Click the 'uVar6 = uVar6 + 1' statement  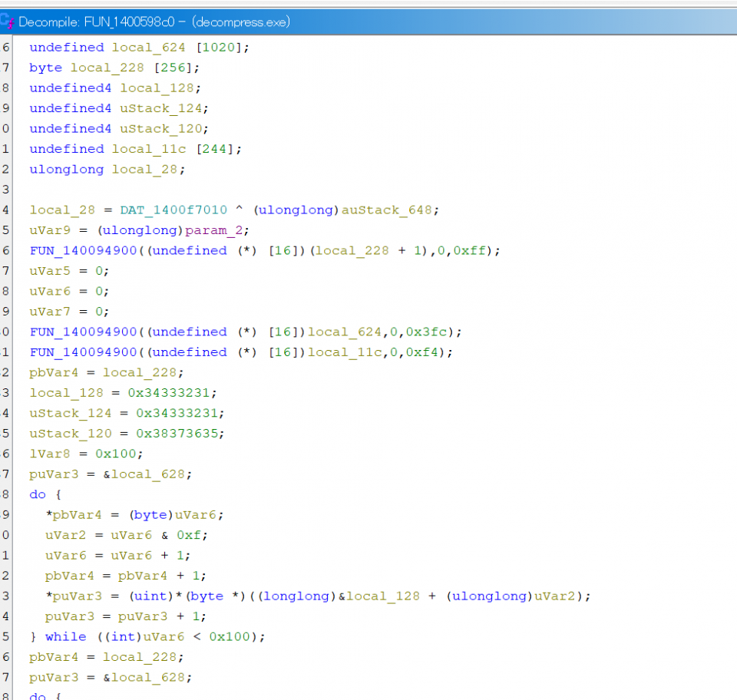[118, 555]
